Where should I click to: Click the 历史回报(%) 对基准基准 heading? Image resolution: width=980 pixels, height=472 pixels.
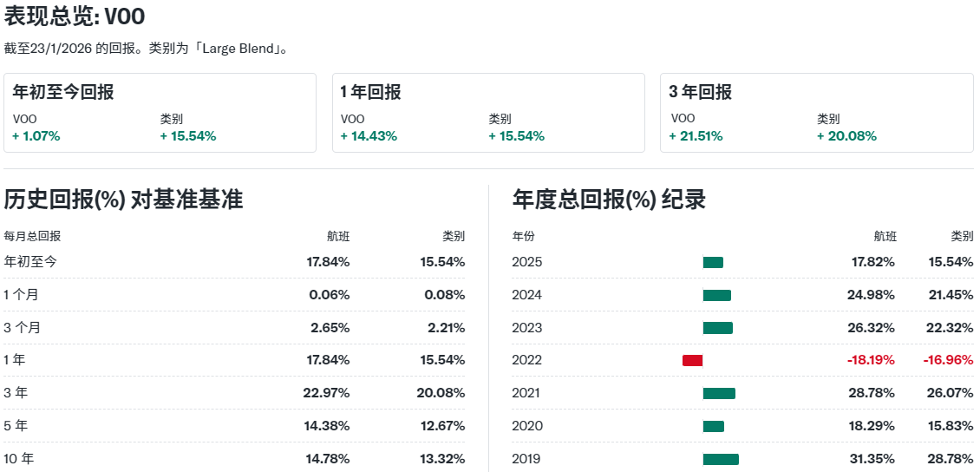click(123, 200)
